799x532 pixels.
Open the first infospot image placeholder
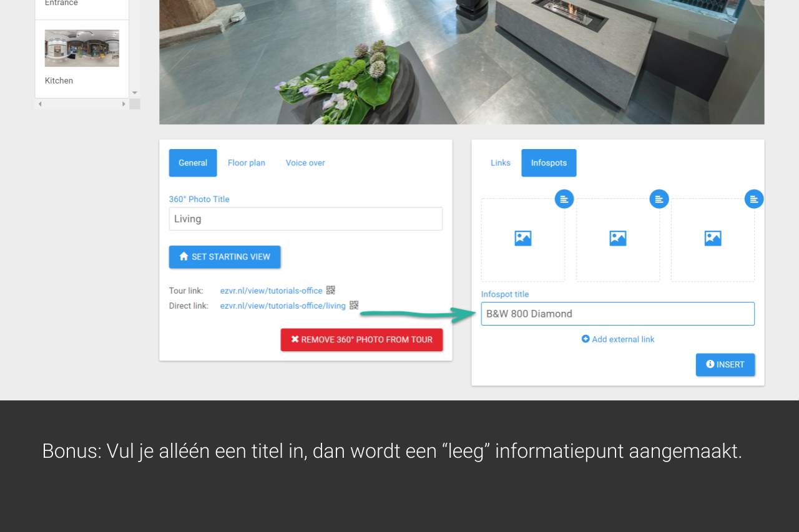(523, 239)
